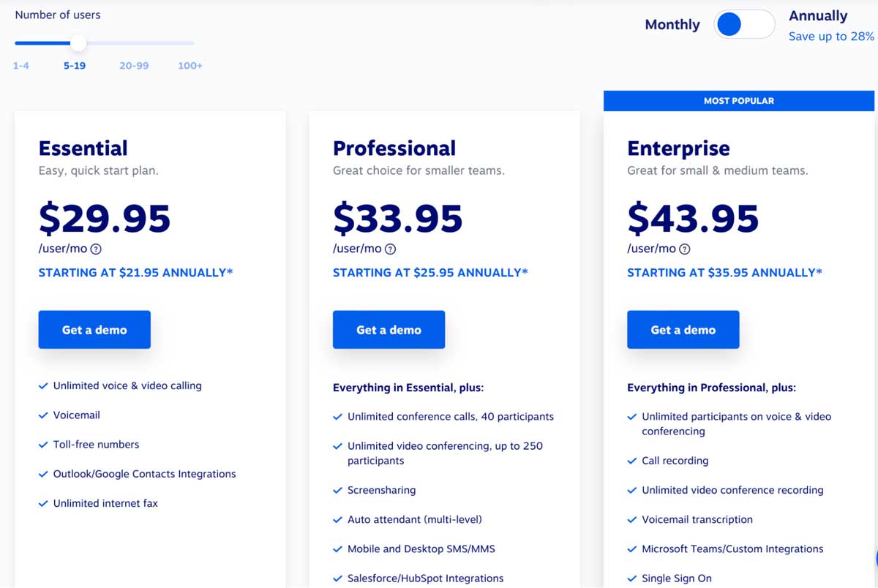The image size is (878, 588).
Task: Click Get a demo for the Essential plan
Action: pyautogui.click(x=94, y=329)
